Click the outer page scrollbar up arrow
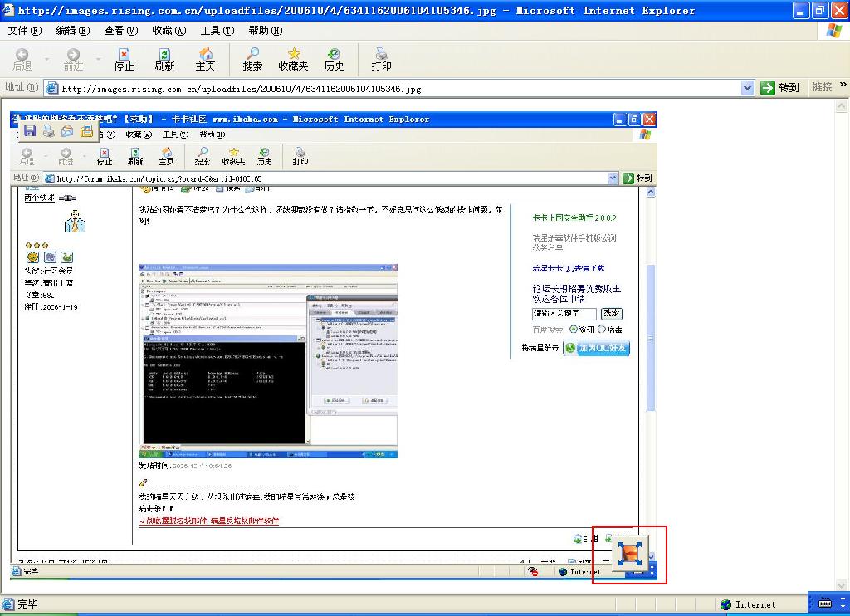Image resolution: width=850 pixels, height=616 pixels. pyautogui.click(x=842, y=105)
